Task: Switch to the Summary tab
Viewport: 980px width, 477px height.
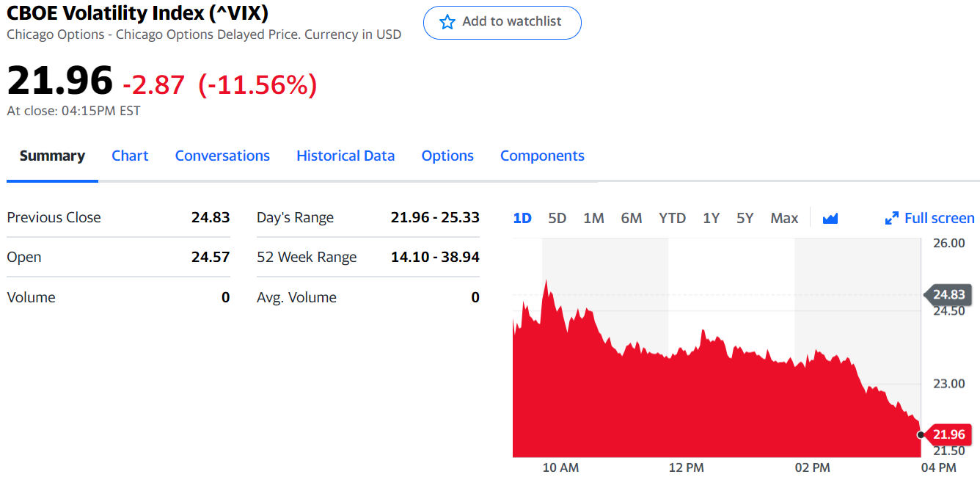Action: tap(52, 156)
